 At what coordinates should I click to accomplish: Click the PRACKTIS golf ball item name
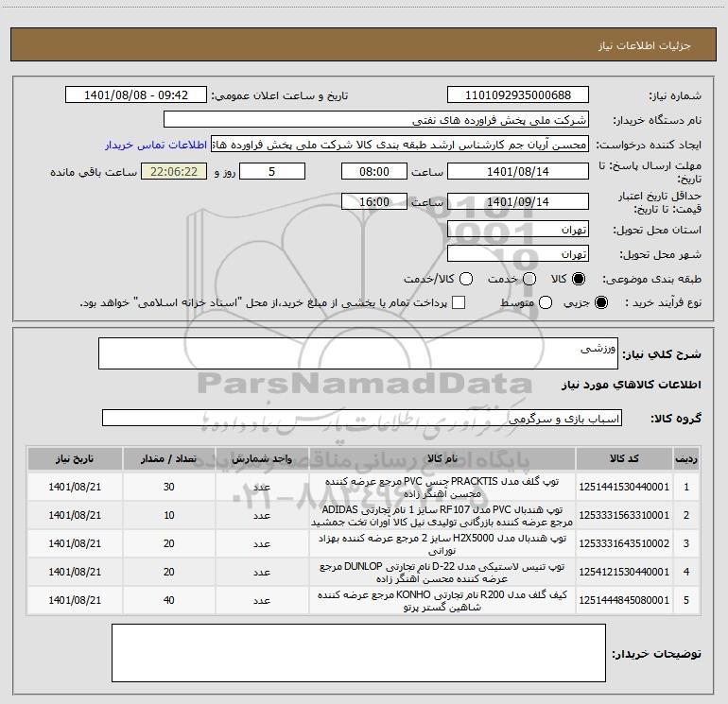(442, 488)
